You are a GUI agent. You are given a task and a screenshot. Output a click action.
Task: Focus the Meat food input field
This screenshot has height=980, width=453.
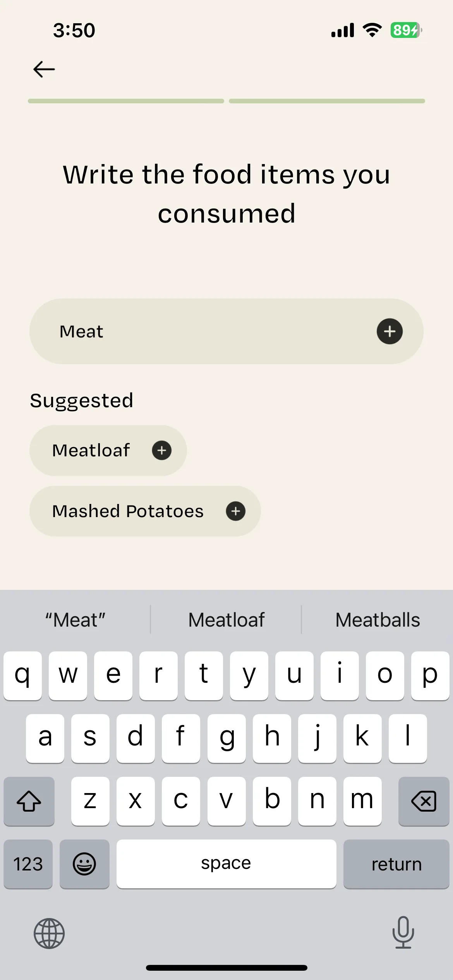[226, 331]
